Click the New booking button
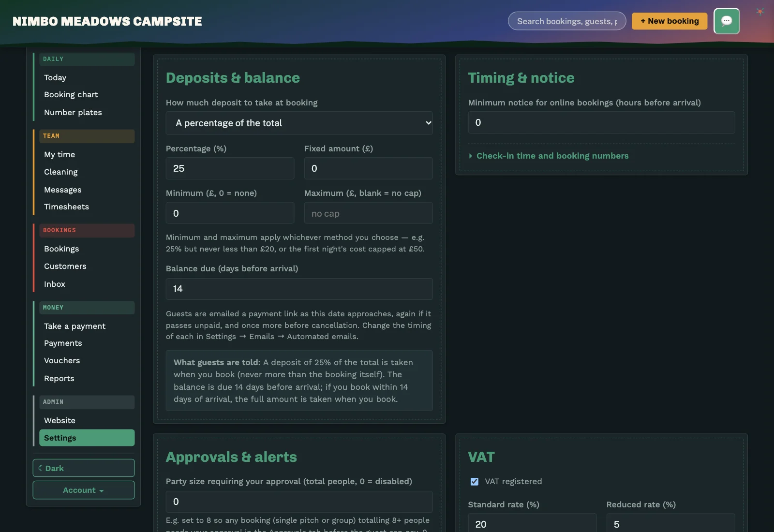774x532 pixels. [670, 21]
